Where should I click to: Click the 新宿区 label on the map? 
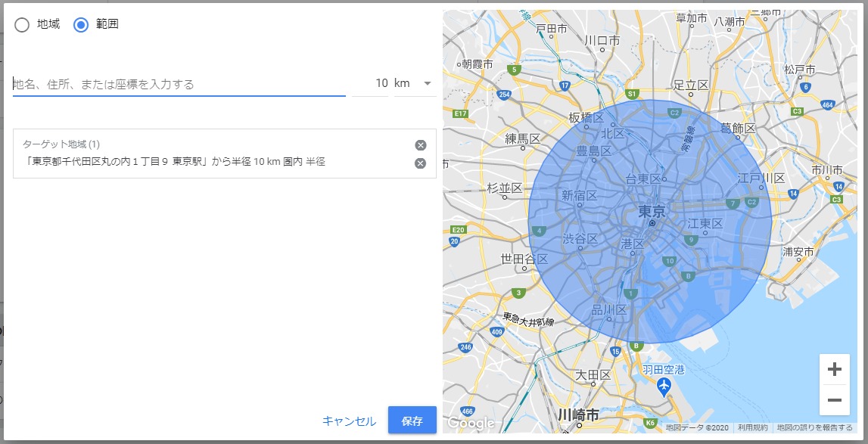[579, 195]
